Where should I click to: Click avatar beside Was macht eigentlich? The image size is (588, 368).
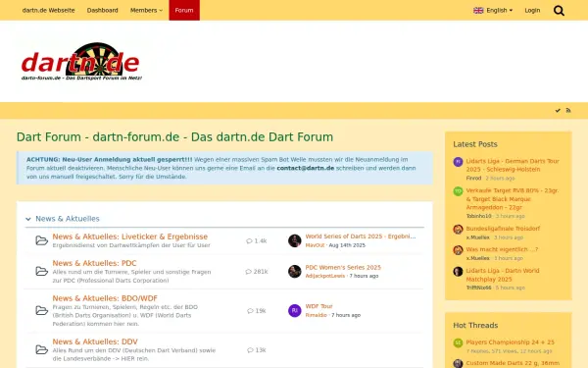pyautogui.click(x=458, y=249)
